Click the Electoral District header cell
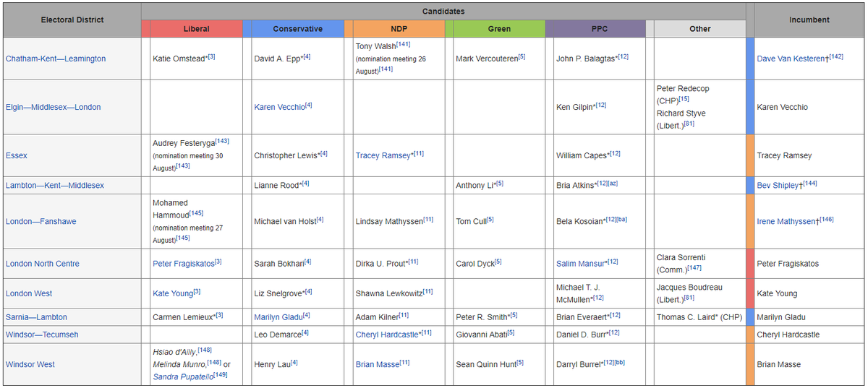The height and width of the screenshot is (388, 868). pyautogui.click(x=72, y=20)
